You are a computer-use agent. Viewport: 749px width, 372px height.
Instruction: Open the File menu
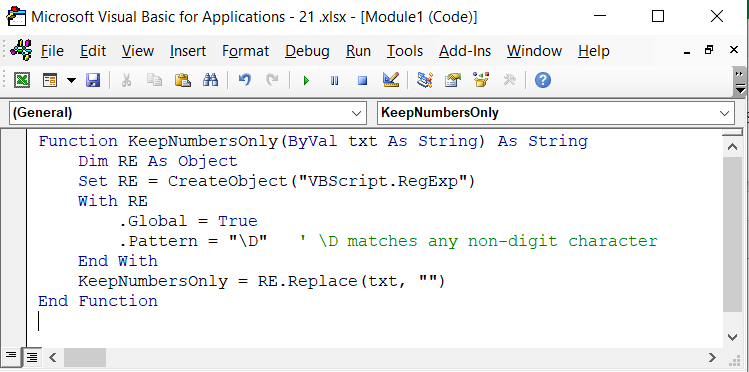point(52,51)
